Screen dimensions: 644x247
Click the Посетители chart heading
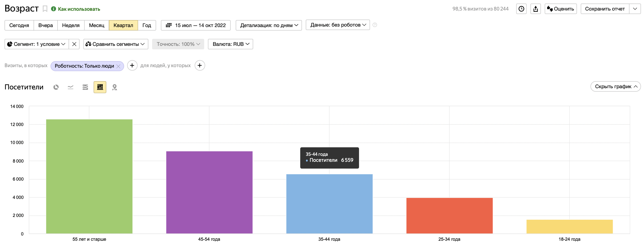click(x=24, y=87)
